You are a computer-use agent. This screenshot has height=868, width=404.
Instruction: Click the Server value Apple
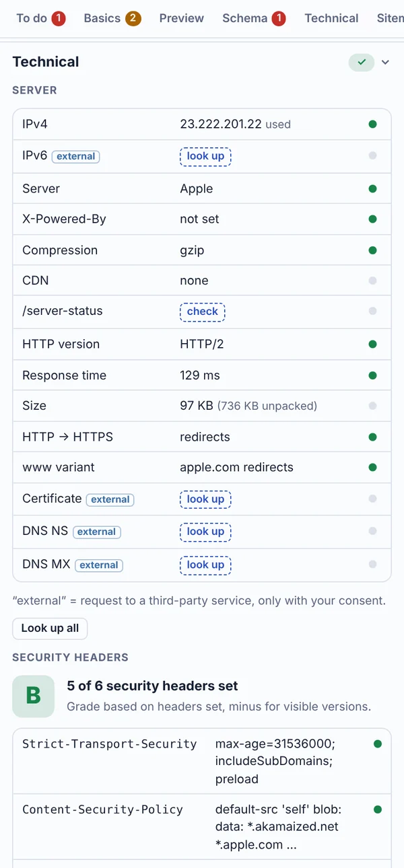click(196, 189)
